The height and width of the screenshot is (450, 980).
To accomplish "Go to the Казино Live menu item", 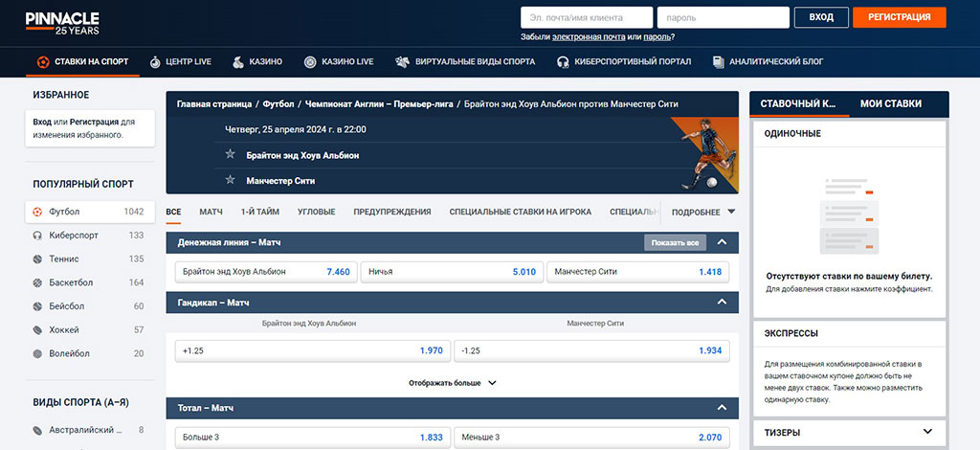I will pos(339,62).
